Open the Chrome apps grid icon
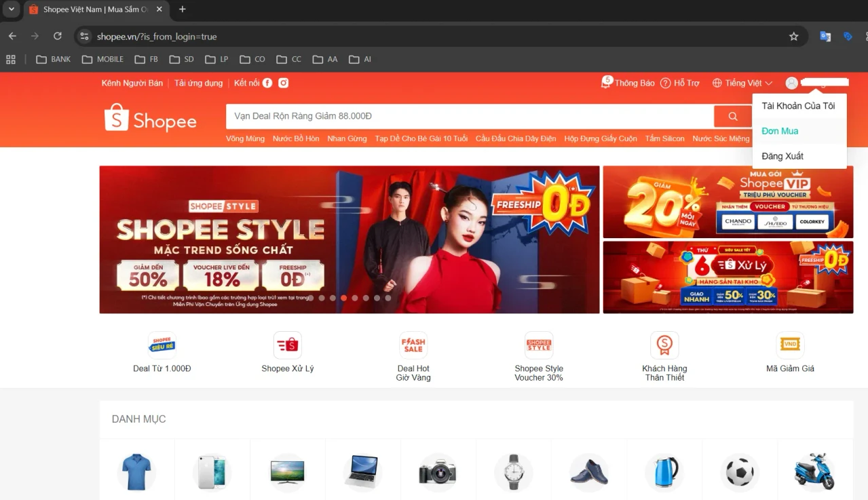Screen dimensions: 868x500 point(10,59)
